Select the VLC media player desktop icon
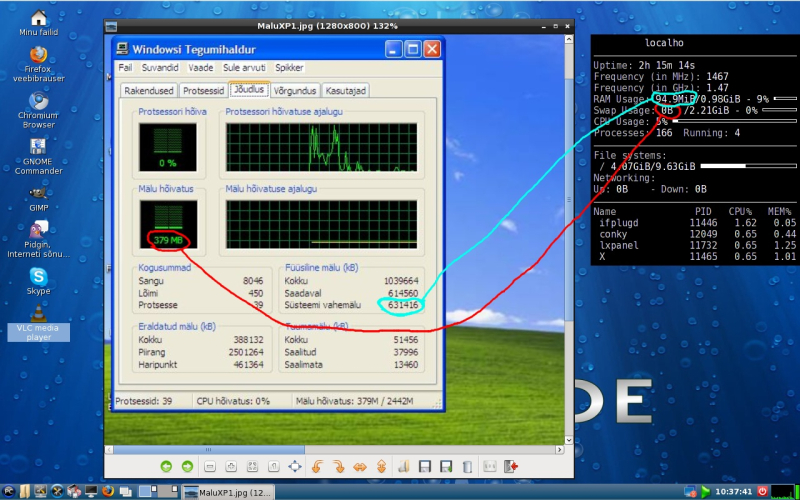Screen dimensions: 800x500 [39, 323]
